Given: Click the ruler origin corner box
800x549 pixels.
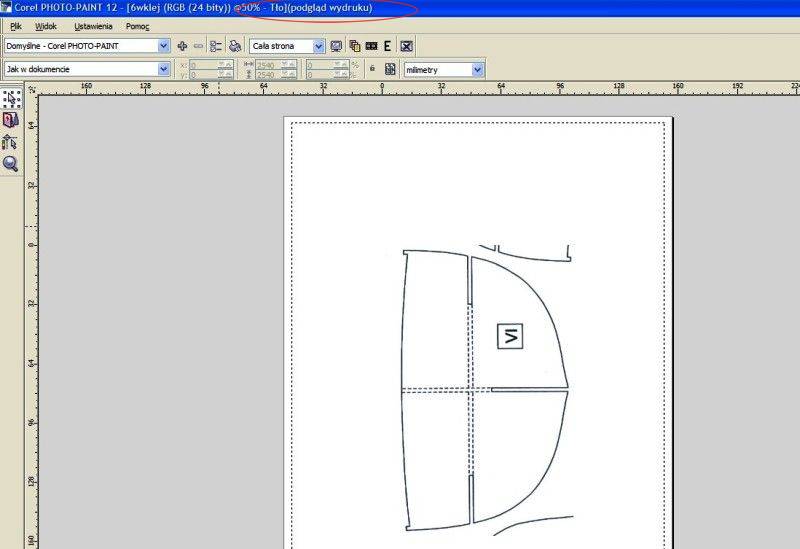Looking at the screenshot, I should pos(31,89).
